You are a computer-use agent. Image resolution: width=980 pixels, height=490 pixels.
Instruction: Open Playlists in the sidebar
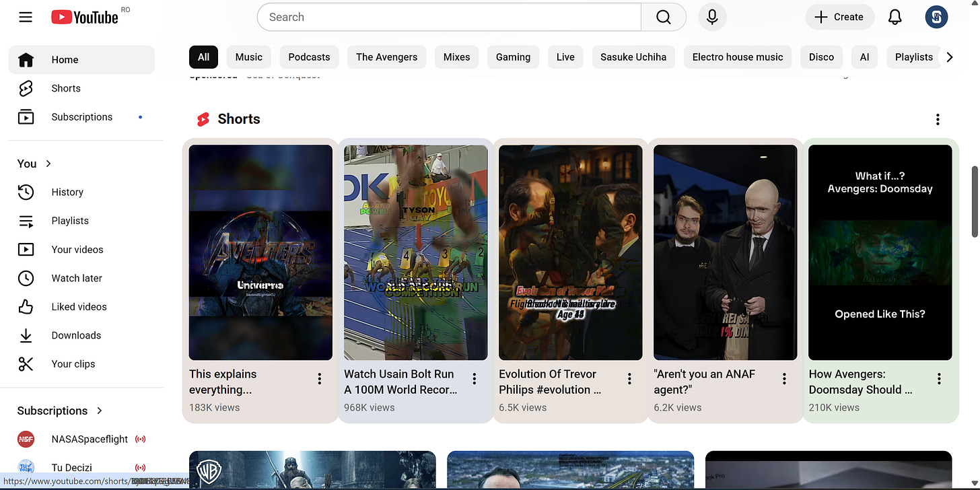(81, 221)
